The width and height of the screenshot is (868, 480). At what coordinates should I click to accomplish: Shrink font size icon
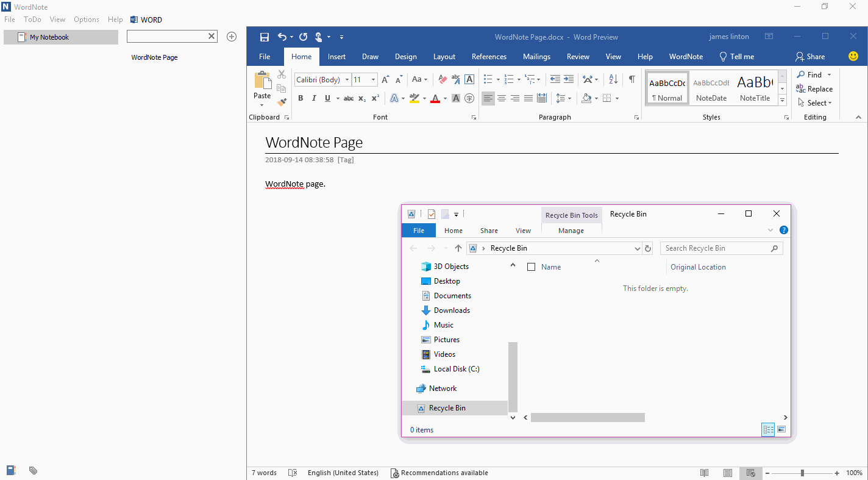point(399,79)
